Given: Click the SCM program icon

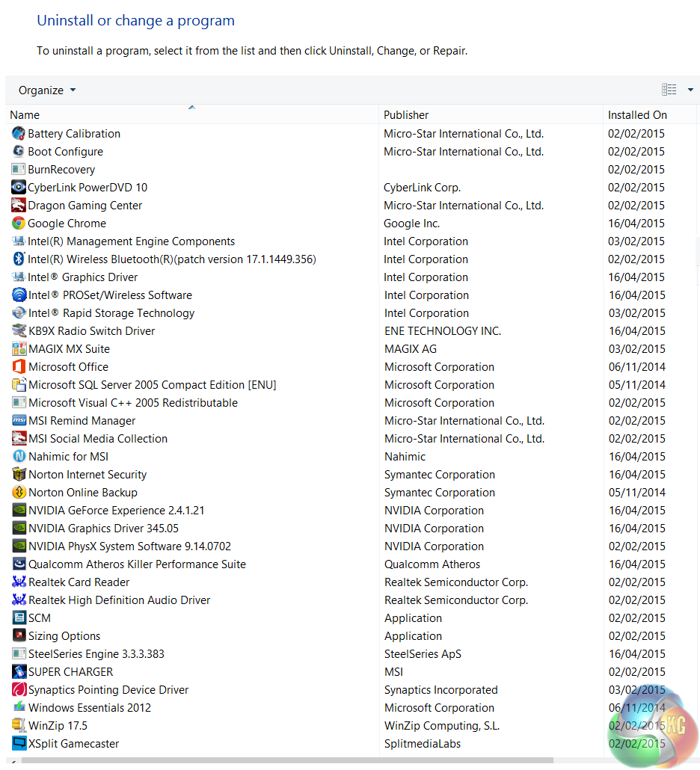Looking at the screenshot, I should point(19,617).
